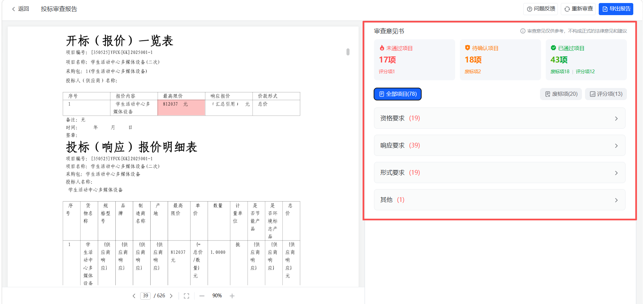The image size is (644, 304).
Task: Switch to the 评分项(13) filter tab
Action: (x=606, y=94)
